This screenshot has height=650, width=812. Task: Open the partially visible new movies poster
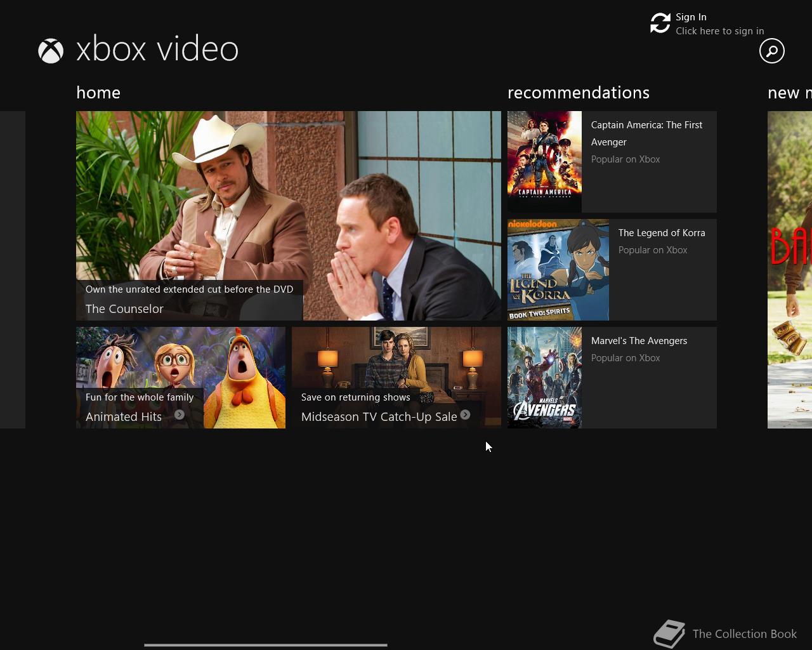click(x=790, y=270)
